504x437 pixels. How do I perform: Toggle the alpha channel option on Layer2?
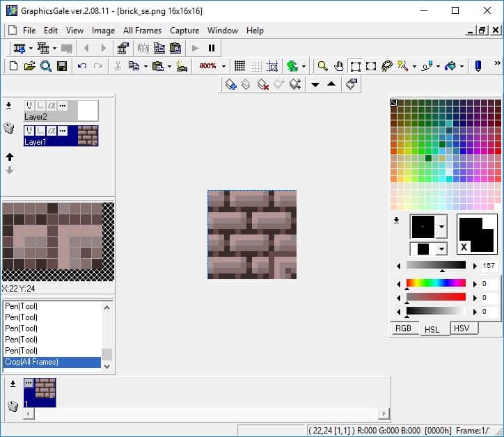click(x=52, y=105)
